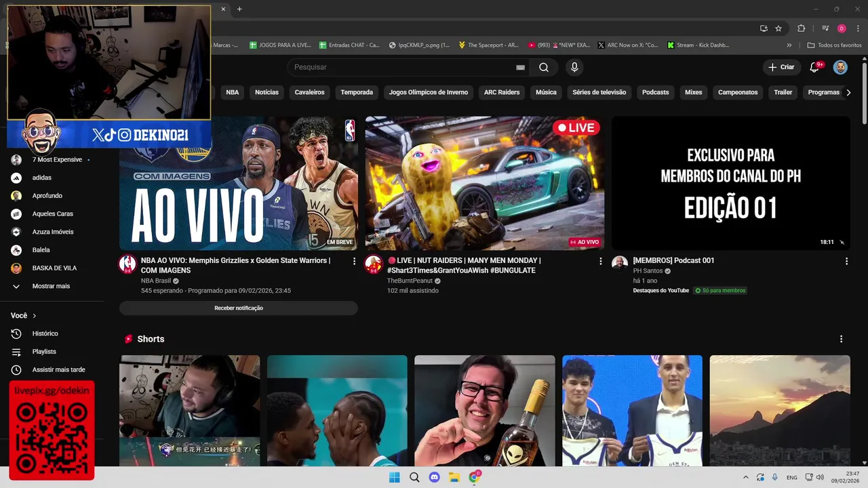Open the Windows Start menu
This screenshot has width=868, height=488.
tap(395, 477)
